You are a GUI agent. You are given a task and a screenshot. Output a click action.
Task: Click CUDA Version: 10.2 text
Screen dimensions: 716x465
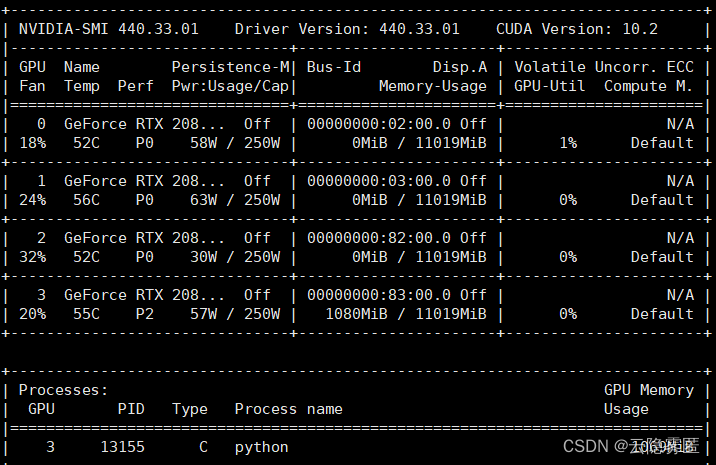point(577,29)
